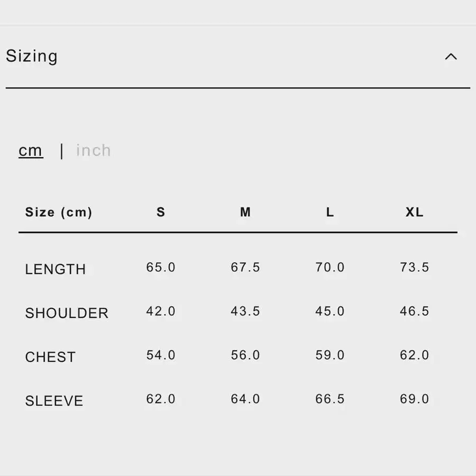Click the Sizing section heading

click(32, 56)
